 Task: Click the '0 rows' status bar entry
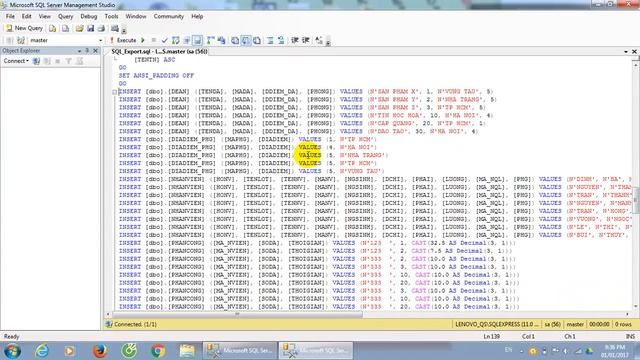click(x=623, y=324)
